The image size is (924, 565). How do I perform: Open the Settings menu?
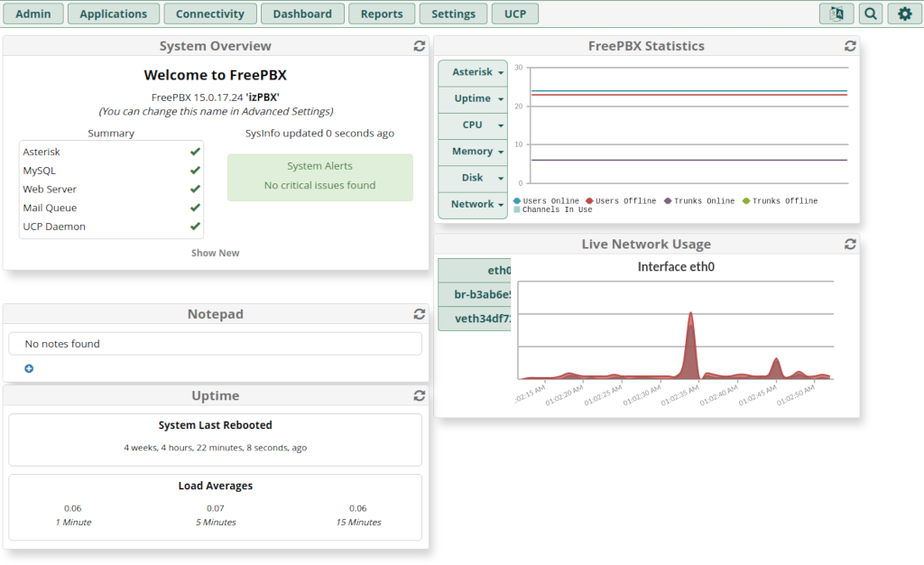[x=453, y=14]
